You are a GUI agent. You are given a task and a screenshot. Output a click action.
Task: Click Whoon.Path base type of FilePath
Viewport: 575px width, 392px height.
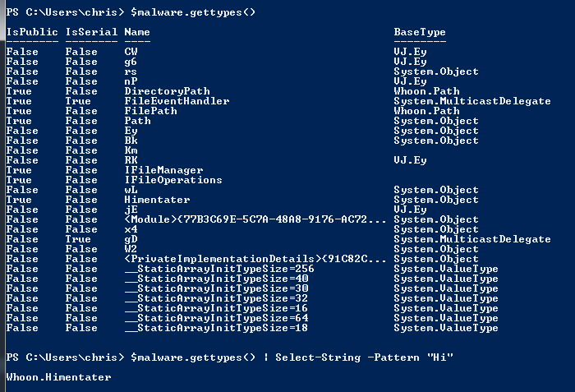tap(426, 111)
